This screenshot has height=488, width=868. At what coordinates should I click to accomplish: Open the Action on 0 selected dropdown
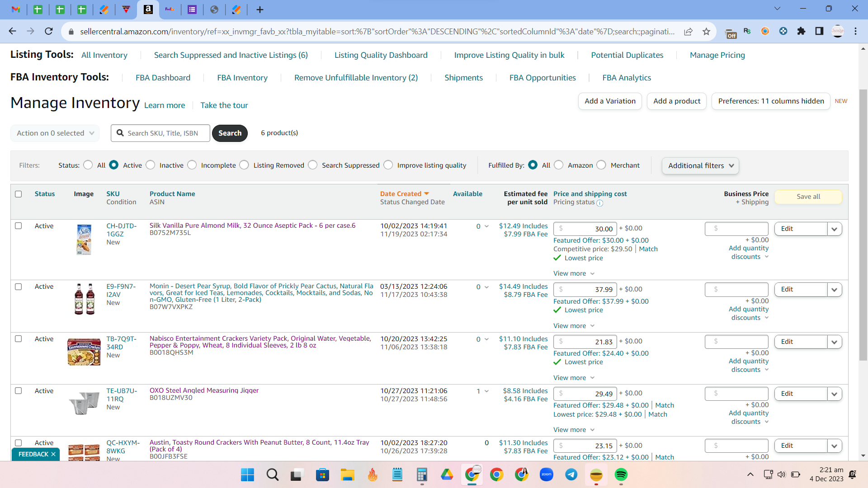[x=55, y=133]
